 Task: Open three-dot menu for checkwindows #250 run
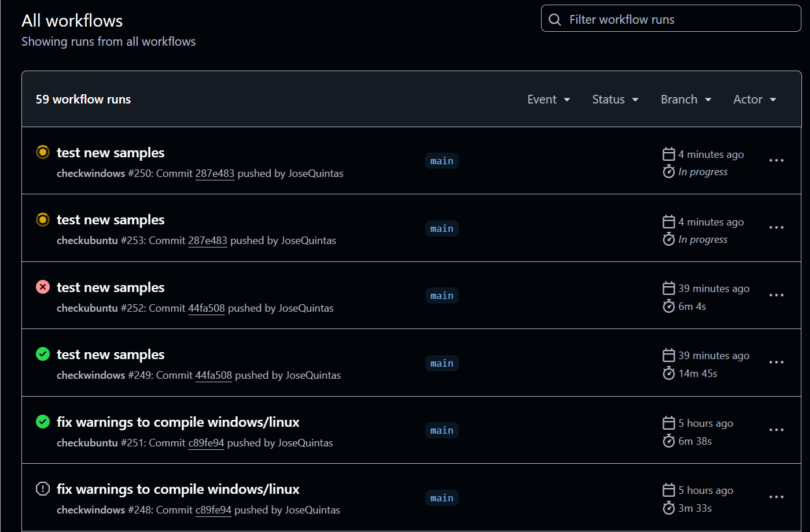click(x=776, y=161)
